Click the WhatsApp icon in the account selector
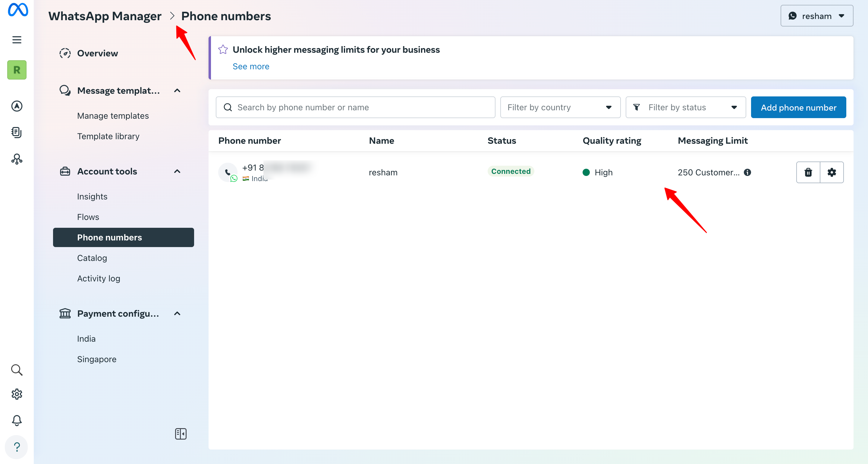Image resolution: width=868 pixels, height=464 pixels. (793, 16)
